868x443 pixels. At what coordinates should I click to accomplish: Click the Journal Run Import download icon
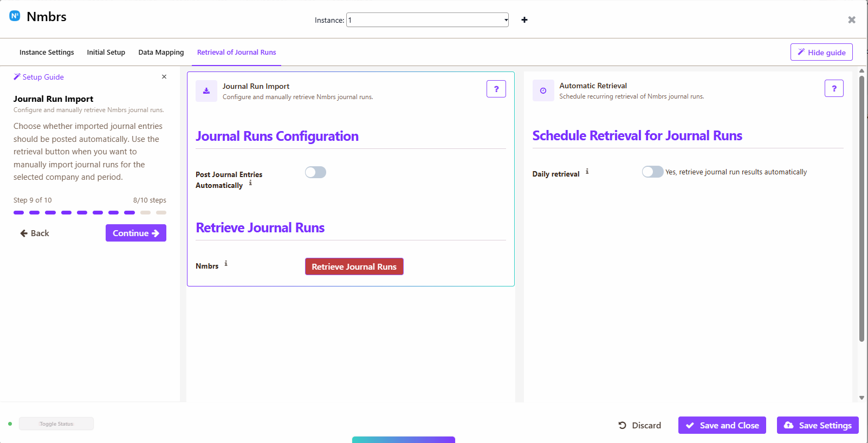point(206,91)
